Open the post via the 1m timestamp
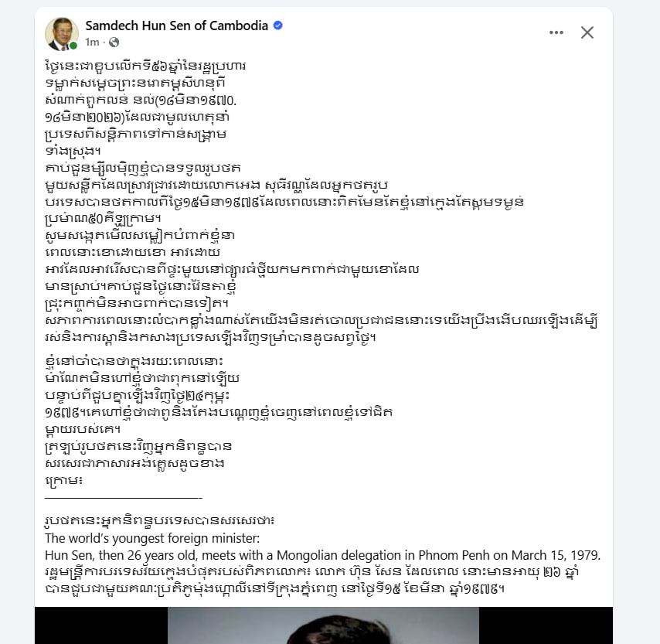 pyautogui.click(x=92, y=42)
